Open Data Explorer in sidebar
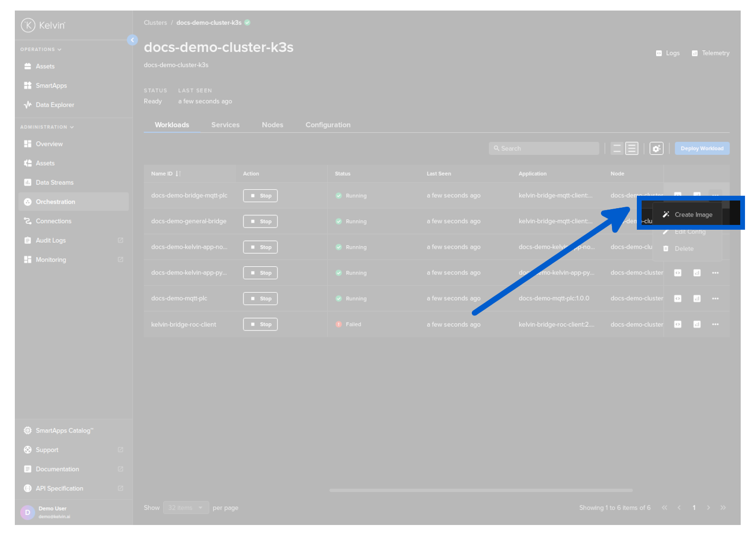This screenshot has height=536, width=756. click(x=55, y=105)
